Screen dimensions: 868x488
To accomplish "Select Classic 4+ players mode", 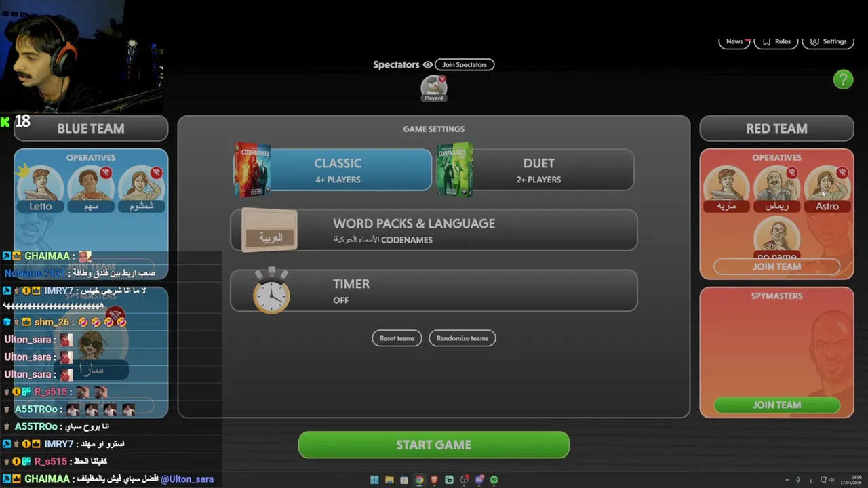I will 338,170.
